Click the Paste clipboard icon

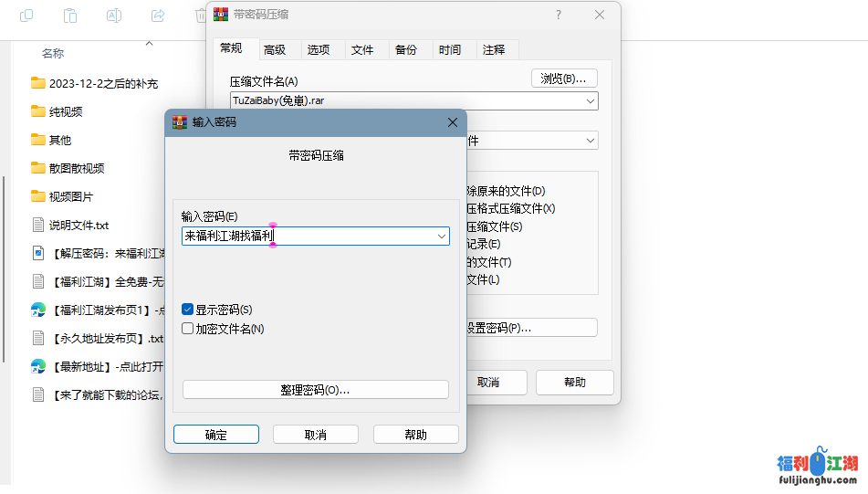[70, 16]
